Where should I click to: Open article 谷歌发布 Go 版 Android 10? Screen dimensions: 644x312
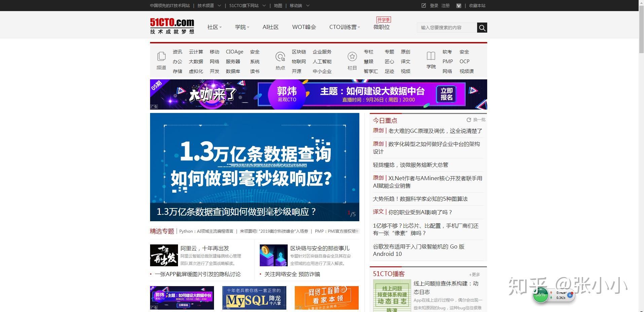[x=419, y=250]
